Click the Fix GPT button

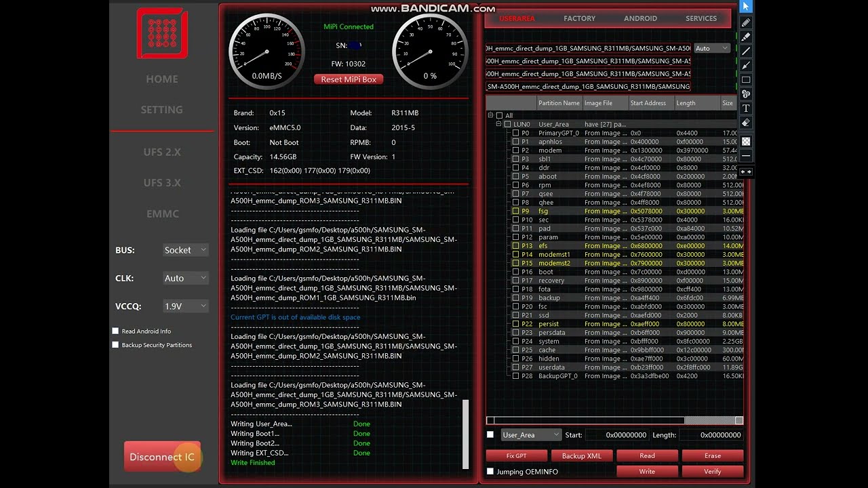pos(516,455)
